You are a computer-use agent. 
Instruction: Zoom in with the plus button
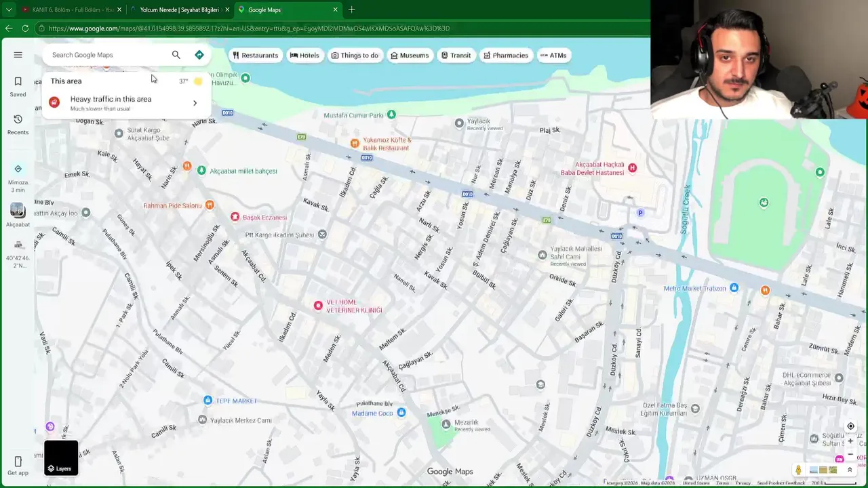coord(850,441)
